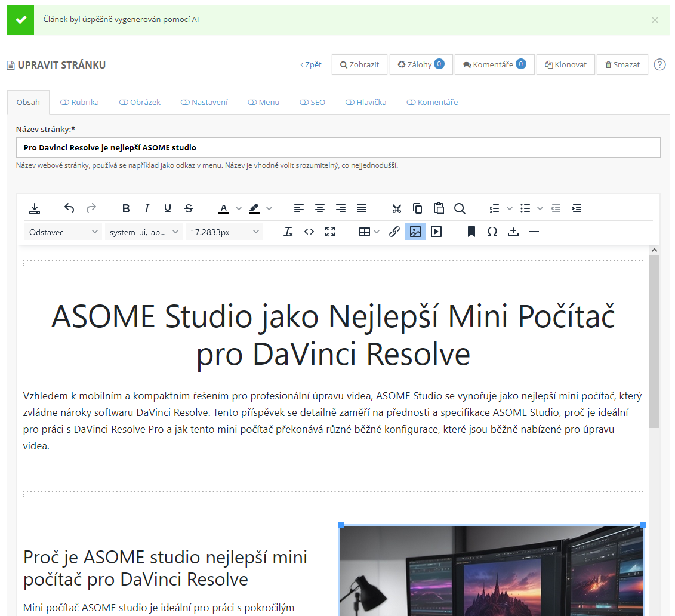Screen dimensions: 675x616
Task: Insert media using the video icon
Action: pos(436,232)
